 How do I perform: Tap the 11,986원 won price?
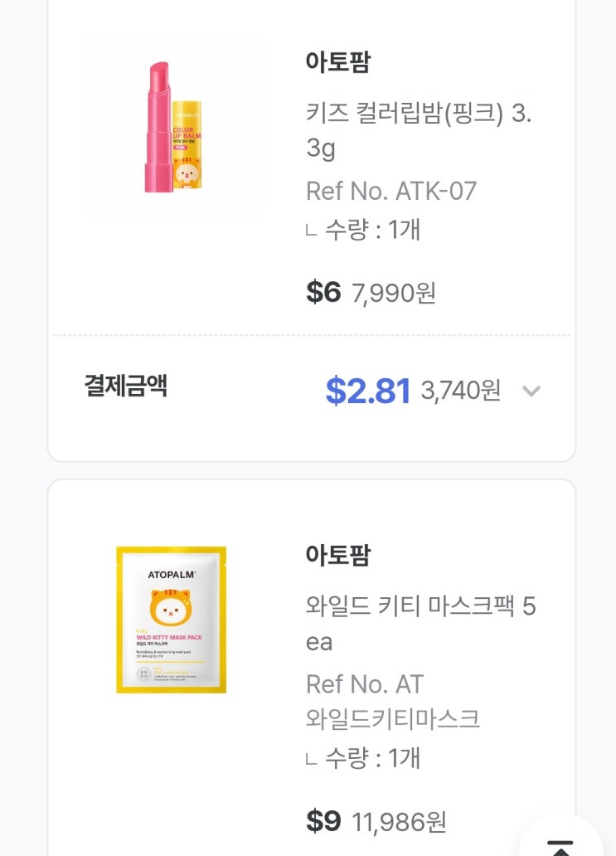point(400,821)
